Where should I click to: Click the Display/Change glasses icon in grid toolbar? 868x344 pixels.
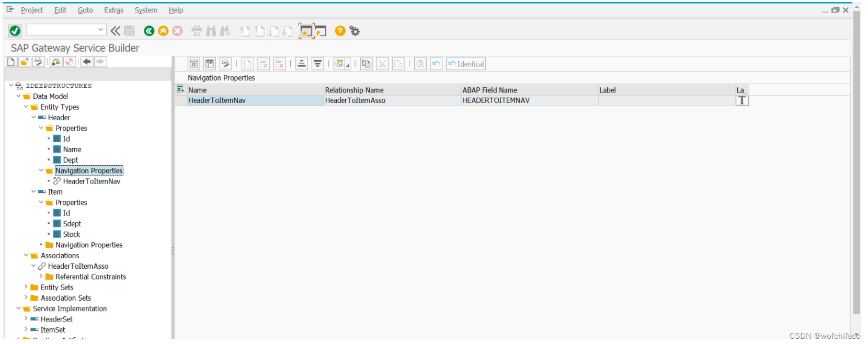point(225,64)
